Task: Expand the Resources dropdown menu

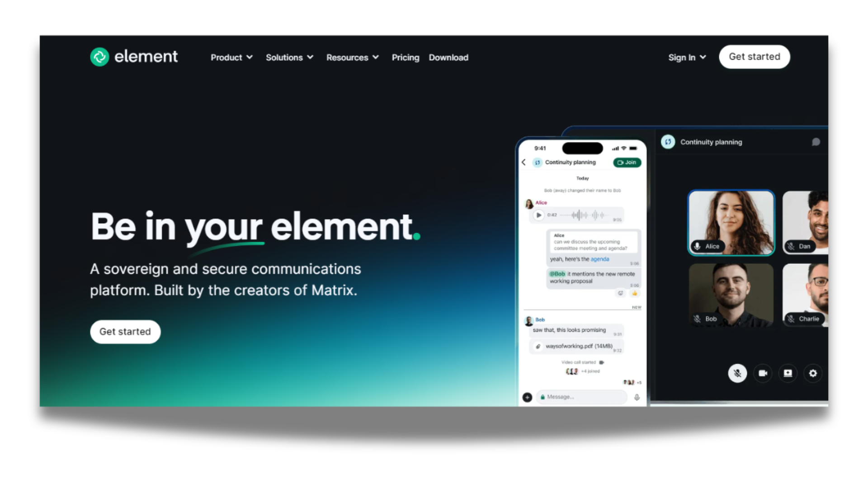Action: click(352, 56)
